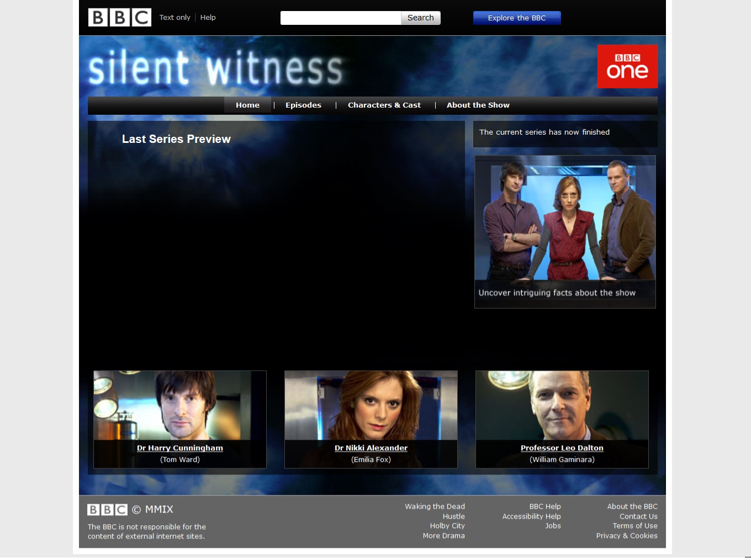Click the 'Last Series Preview' heading
751x560 pixels.
(x=176, y=139)
